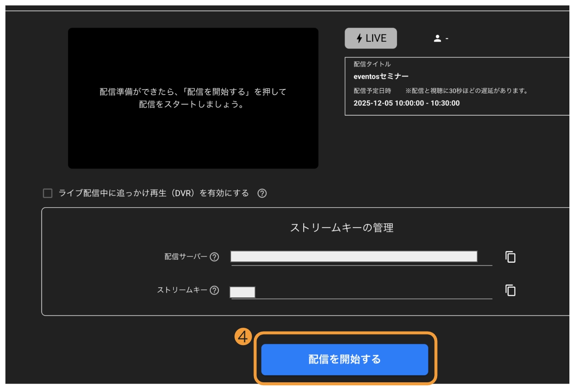Click the ストリームキーの管理 heading
Viewport: 577px width, 392px height.
342,228
